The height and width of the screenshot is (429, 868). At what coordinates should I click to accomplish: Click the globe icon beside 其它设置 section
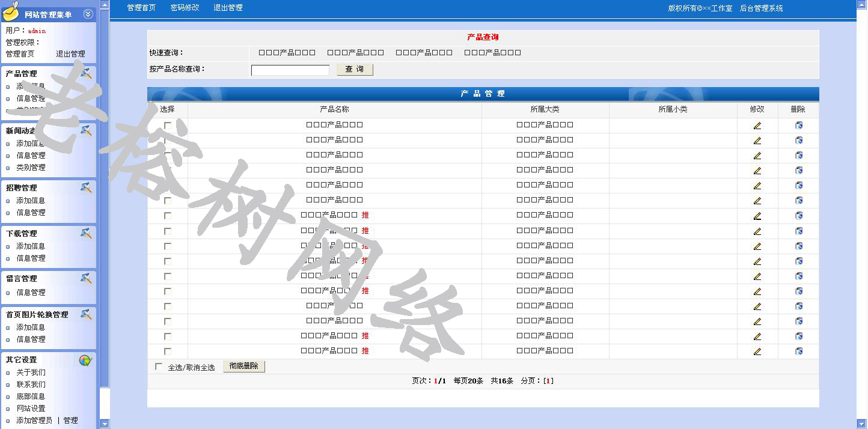[x=85, y=360]
